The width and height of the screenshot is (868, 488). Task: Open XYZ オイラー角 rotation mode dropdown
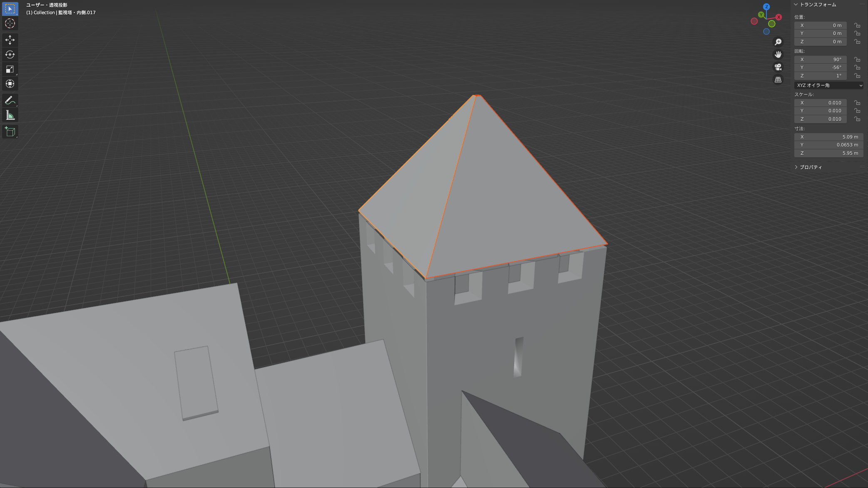tap(828, 85)
